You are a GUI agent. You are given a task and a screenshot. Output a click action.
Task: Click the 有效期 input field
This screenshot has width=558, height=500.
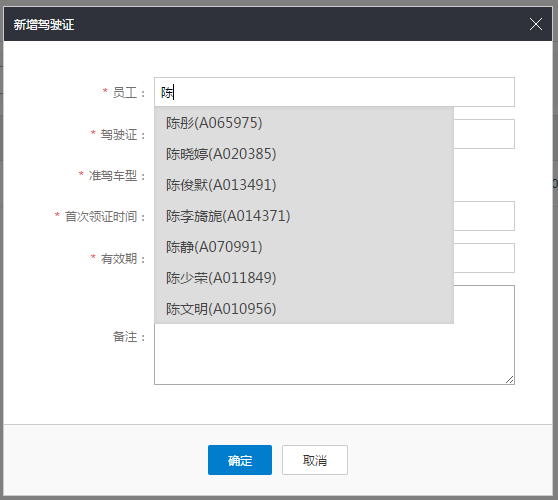(x=484, y=258)
